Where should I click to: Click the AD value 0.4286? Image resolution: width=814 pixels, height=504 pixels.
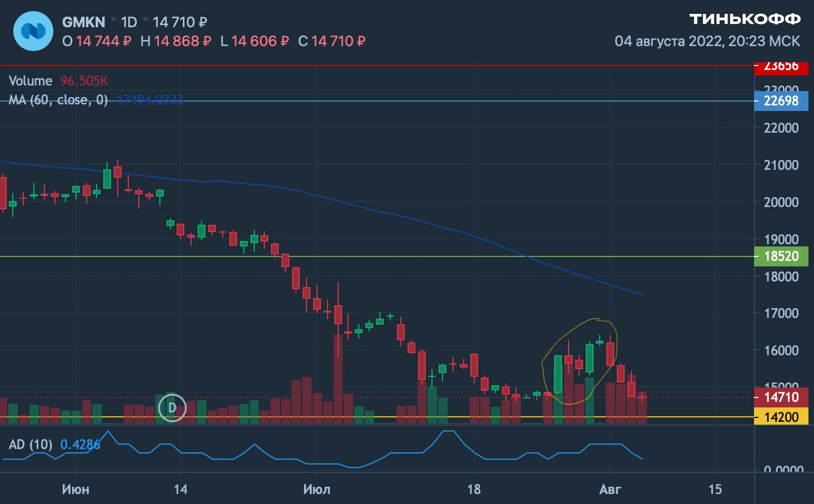click(x=81, y=445)
